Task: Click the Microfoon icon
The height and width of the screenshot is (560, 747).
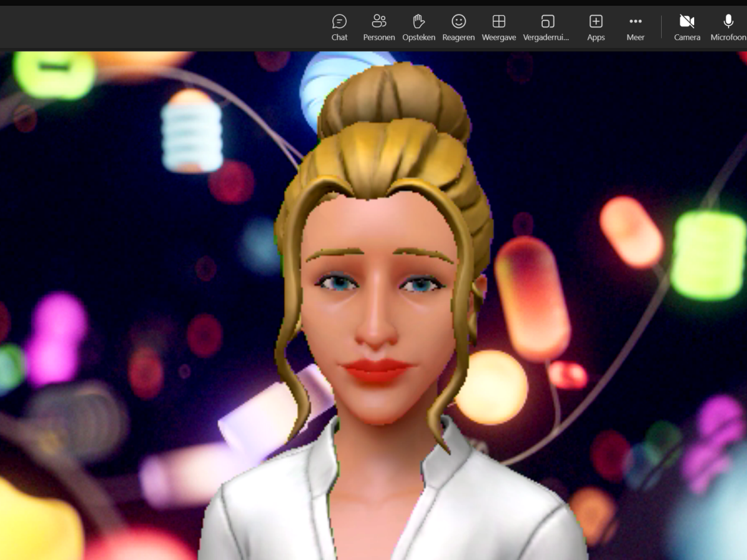Action: tap(727, 26)
